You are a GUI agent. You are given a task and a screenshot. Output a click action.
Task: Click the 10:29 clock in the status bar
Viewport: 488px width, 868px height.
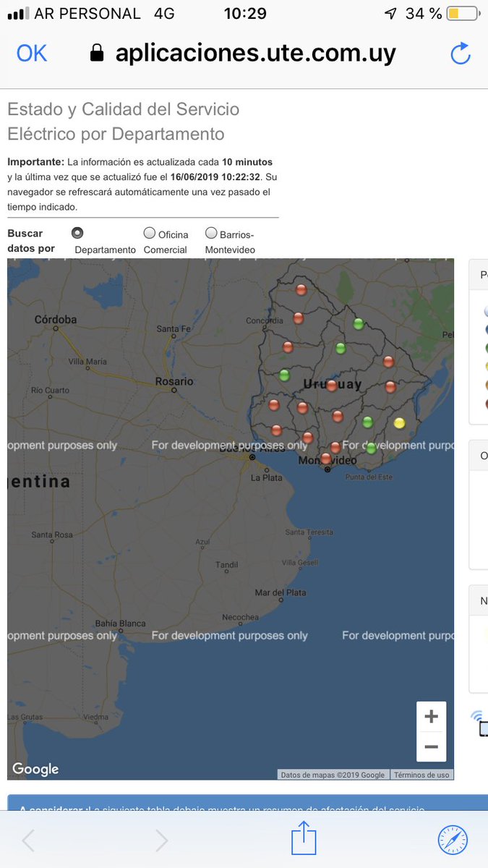pos(245,14)
